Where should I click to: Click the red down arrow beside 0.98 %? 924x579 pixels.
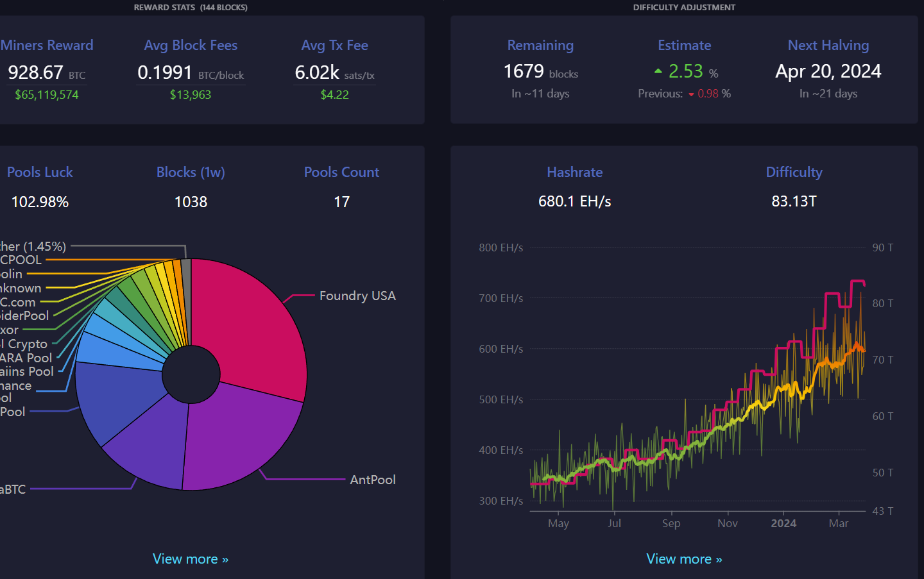[x=691, y=94]
